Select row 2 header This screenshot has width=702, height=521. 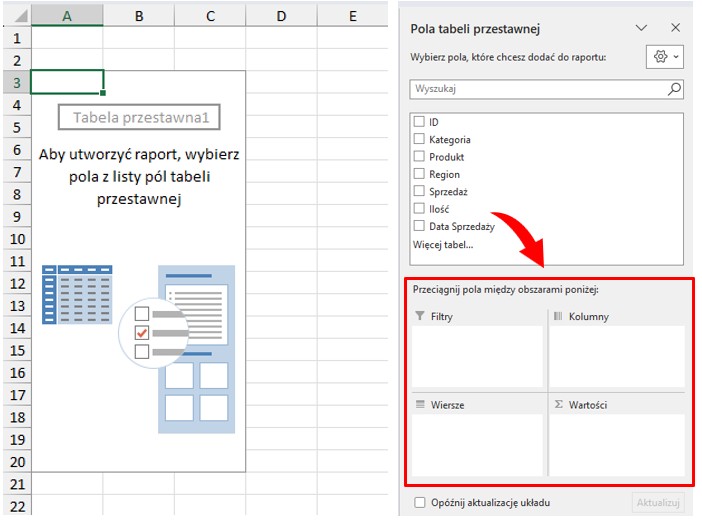pos(17,60)
